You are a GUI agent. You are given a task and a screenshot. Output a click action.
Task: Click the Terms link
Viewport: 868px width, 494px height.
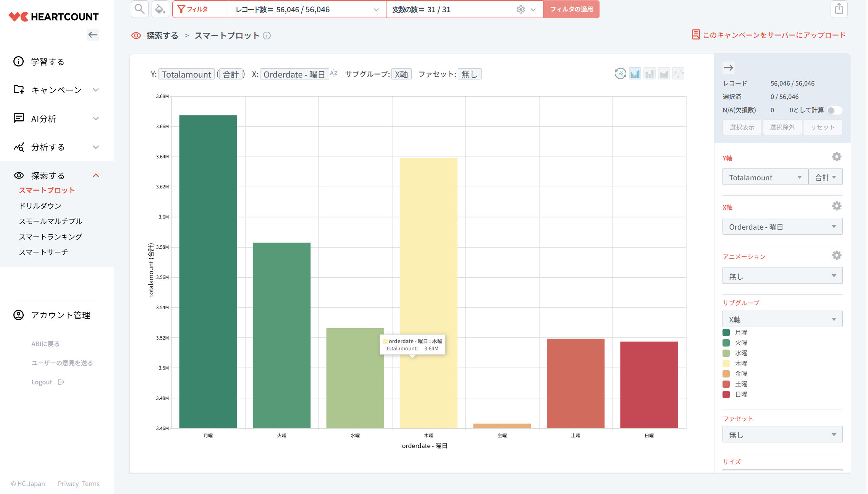pos(91,484)
